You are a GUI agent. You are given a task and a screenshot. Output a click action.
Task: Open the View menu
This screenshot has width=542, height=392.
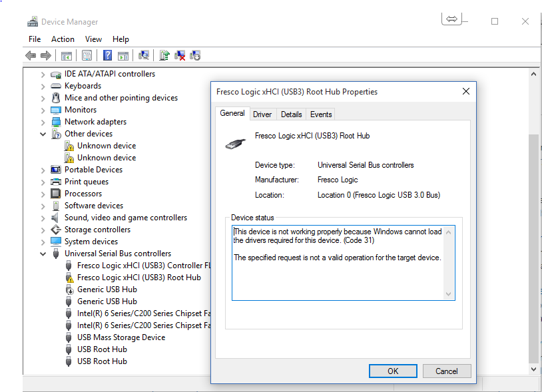[x=93, y=39]
